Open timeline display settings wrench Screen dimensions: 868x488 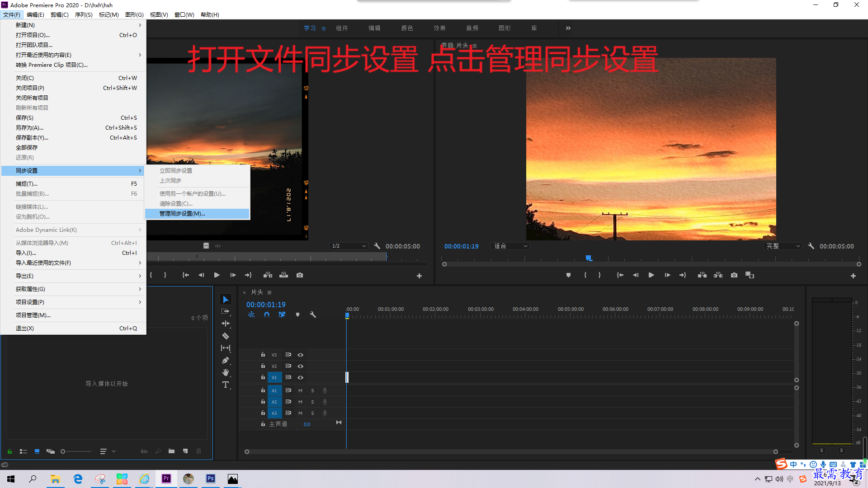tap(313, 314)
